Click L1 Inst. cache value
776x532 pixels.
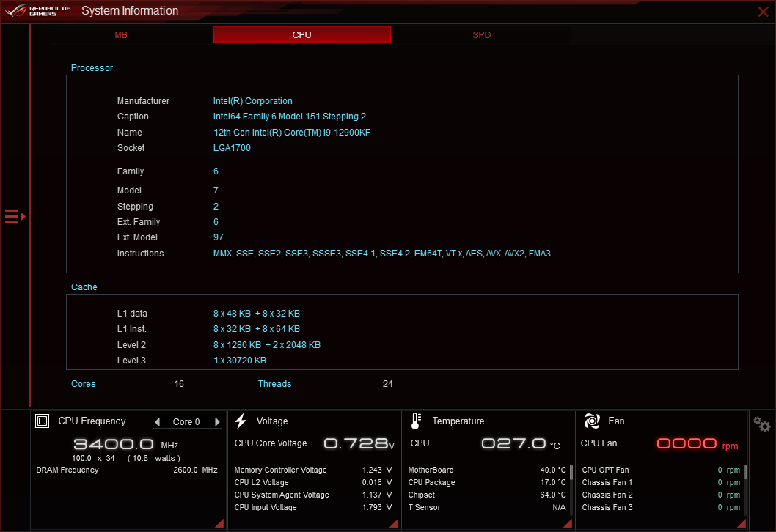click(257, 329)
